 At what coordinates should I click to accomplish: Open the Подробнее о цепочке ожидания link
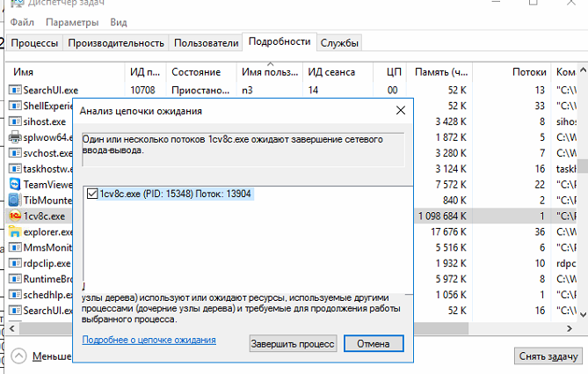(x=149, y=340)
